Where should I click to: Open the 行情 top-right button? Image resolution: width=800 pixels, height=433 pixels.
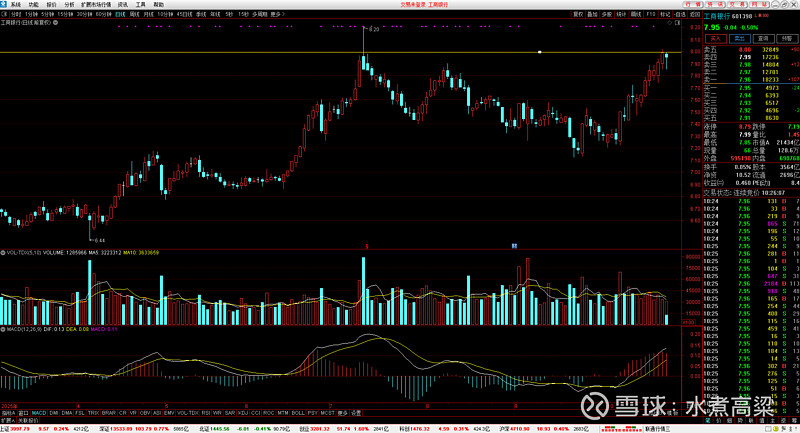tap(693, 5)
